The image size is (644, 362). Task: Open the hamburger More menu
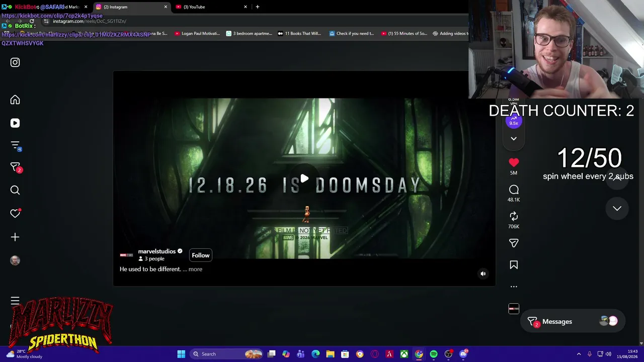click(15, 301)
